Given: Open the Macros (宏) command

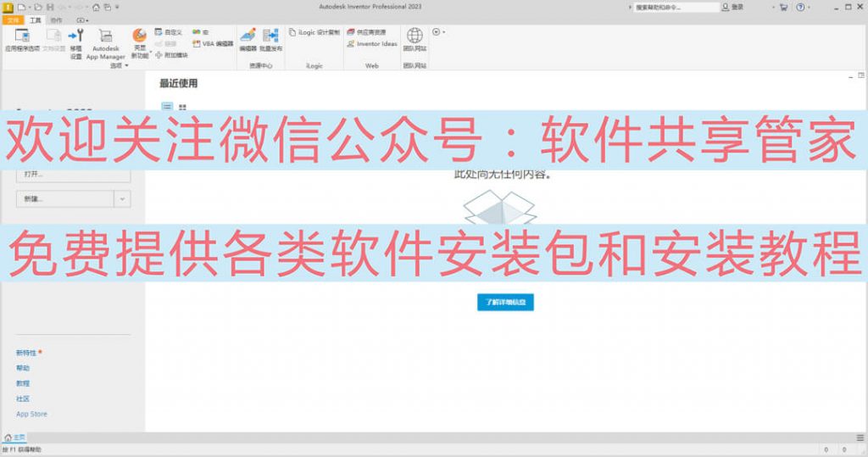Looking at the screenshot, I should pos(200,32).
